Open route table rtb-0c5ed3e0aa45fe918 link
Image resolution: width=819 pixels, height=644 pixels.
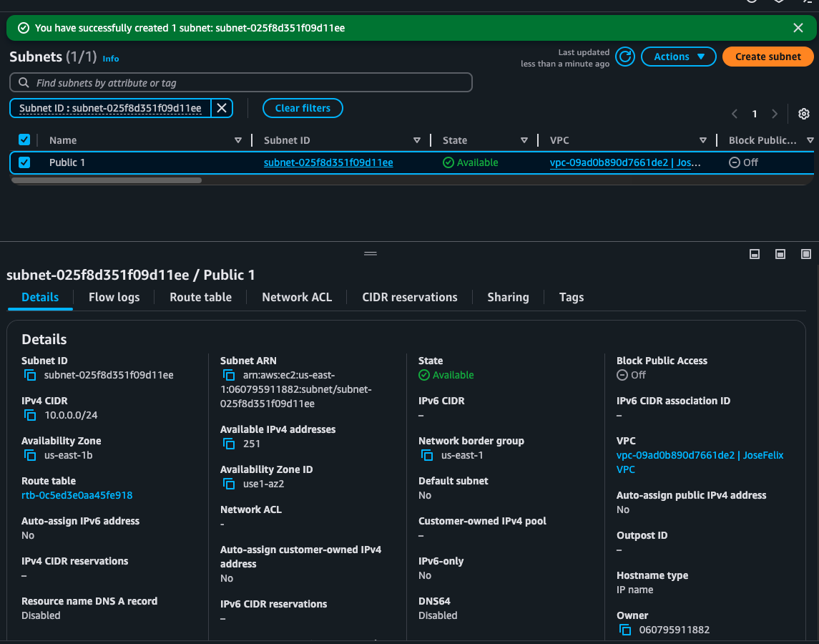pos(77,495)
